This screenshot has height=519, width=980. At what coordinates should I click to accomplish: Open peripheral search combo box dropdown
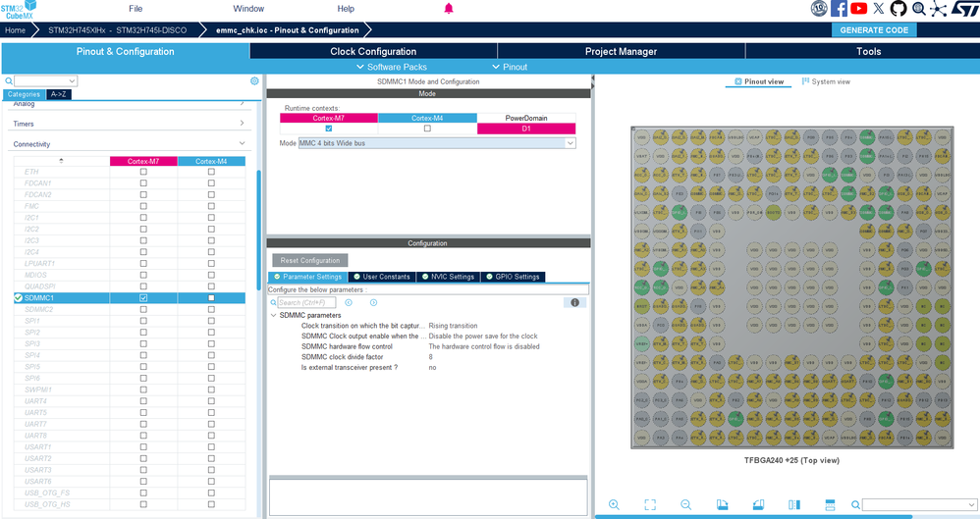coord(72,80)
